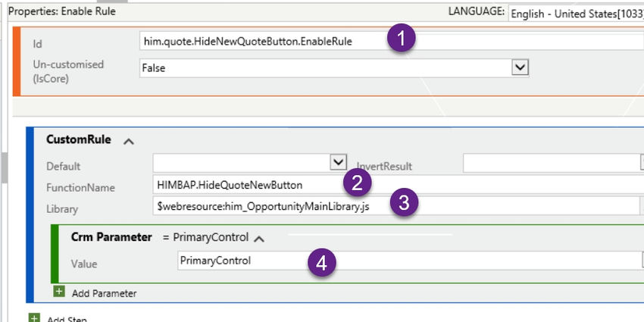Click the purple badge numbered 3
644x322 pixels.
tap(404, 203)
